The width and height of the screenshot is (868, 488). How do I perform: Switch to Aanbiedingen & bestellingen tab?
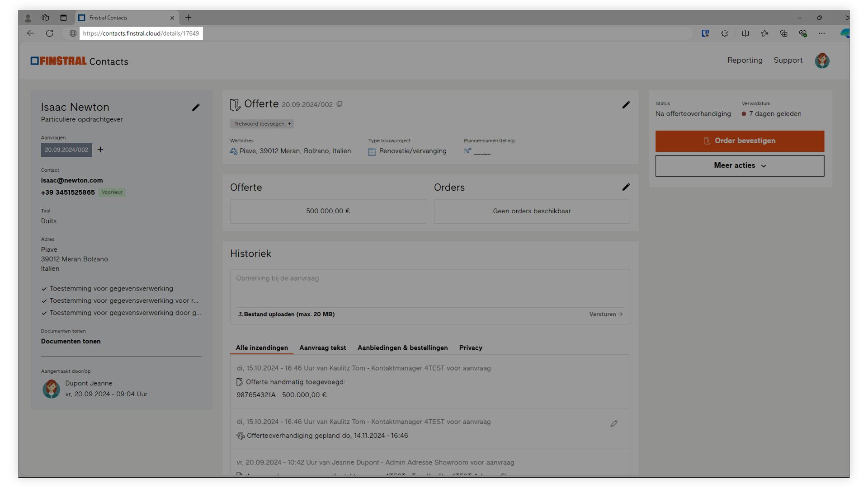[402, 348]
